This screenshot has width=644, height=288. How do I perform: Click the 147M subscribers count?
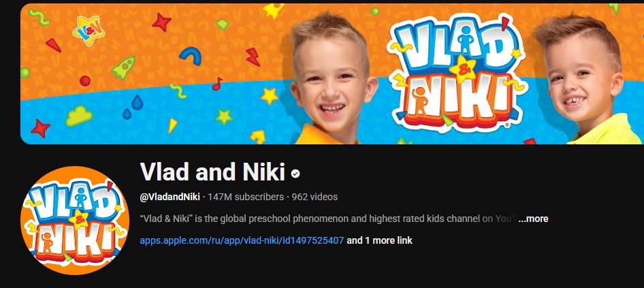246,197
